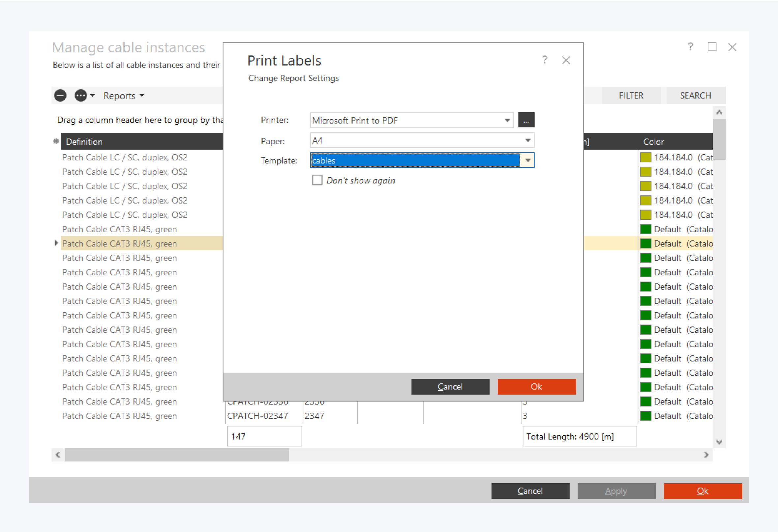Expand the Paper size dropdown
This screenshot has width=778, height=532.
click(527, 141)
